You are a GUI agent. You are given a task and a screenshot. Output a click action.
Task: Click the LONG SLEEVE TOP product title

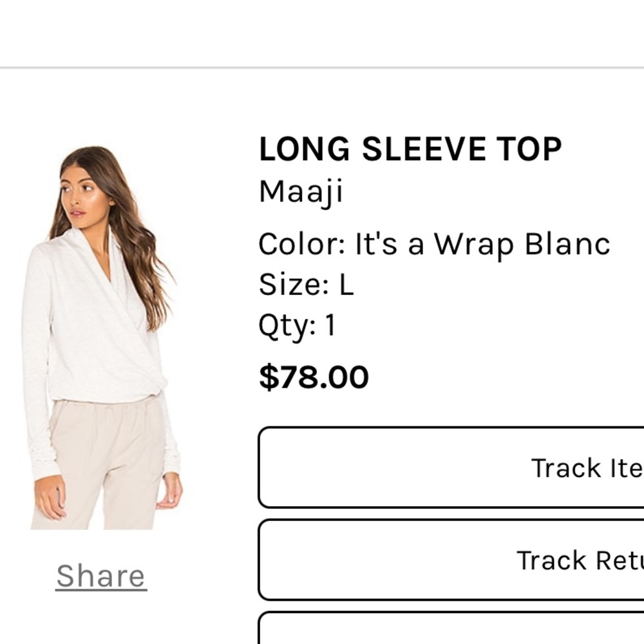pos(410,149)
